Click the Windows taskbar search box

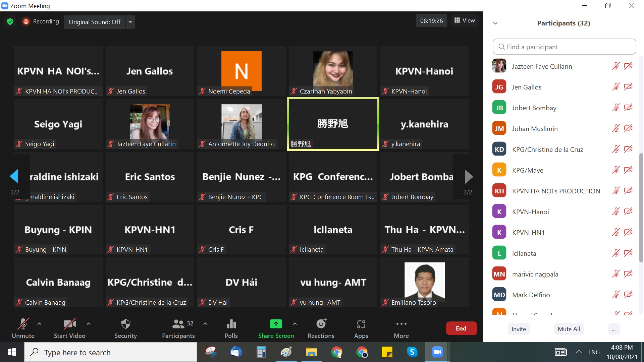click(x=111, y=352)
